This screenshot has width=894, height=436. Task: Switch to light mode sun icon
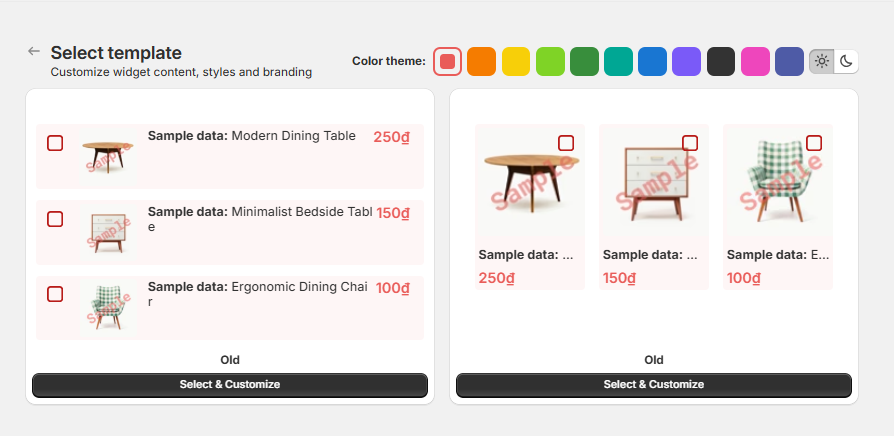[822, 61]
